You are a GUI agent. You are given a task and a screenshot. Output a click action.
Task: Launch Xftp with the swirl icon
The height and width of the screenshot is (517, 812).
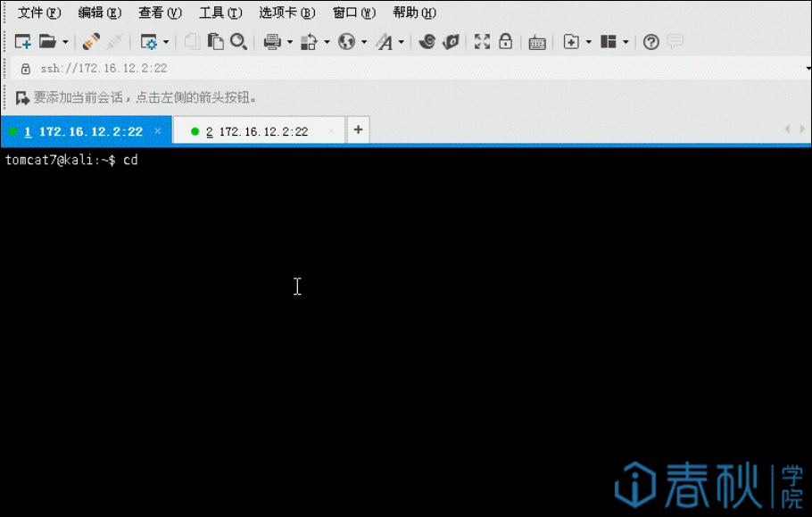(x=427, y=42)
